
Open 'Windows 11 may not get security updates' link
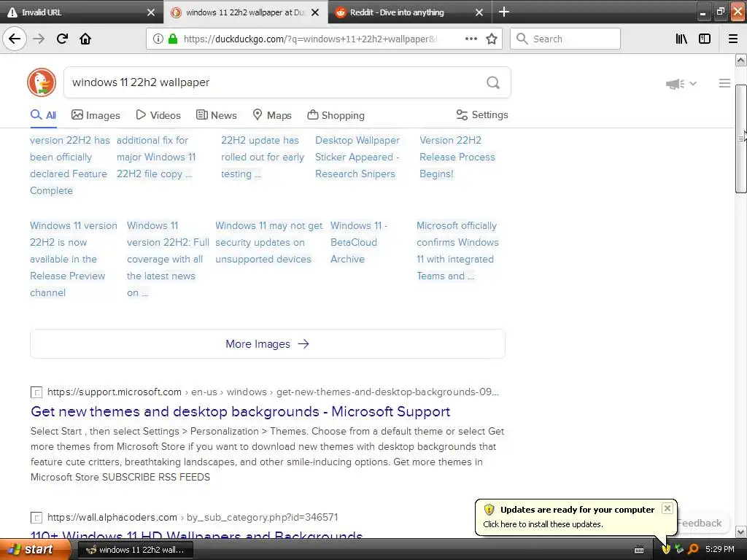[x=268, y=242]
